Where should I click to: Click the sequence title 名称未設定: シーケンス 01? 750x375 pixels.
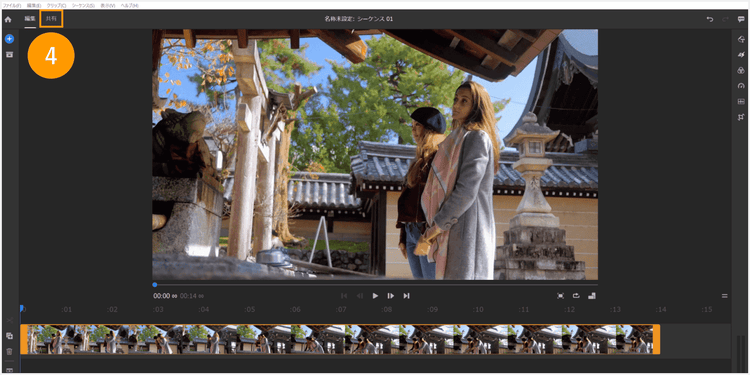coord(359,19)
